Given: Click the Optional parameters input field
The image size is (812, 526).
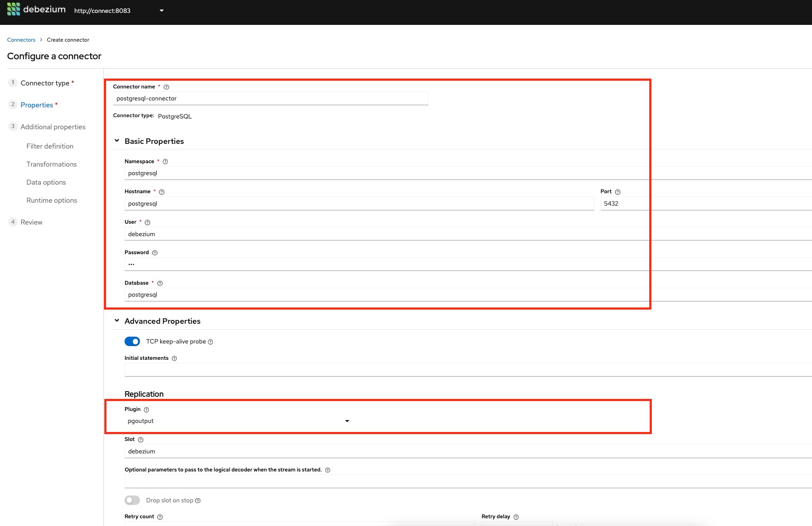Looking at the screenshot, I should (468, 481).
